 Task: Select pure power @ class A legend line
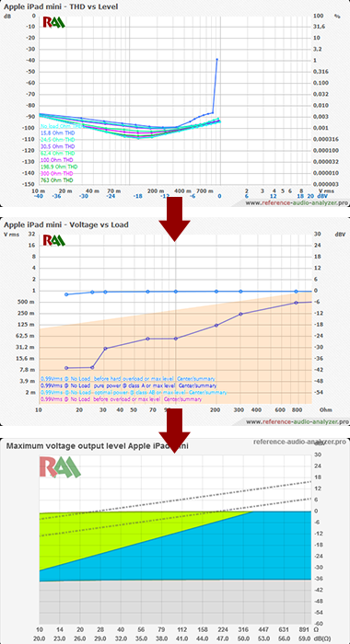click(x=128, y=385)
